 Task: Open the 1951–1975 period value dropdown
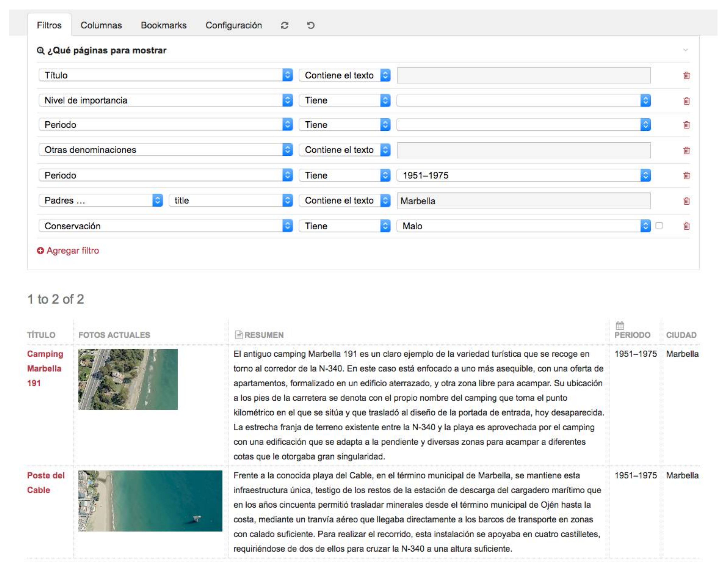(523, 175)
